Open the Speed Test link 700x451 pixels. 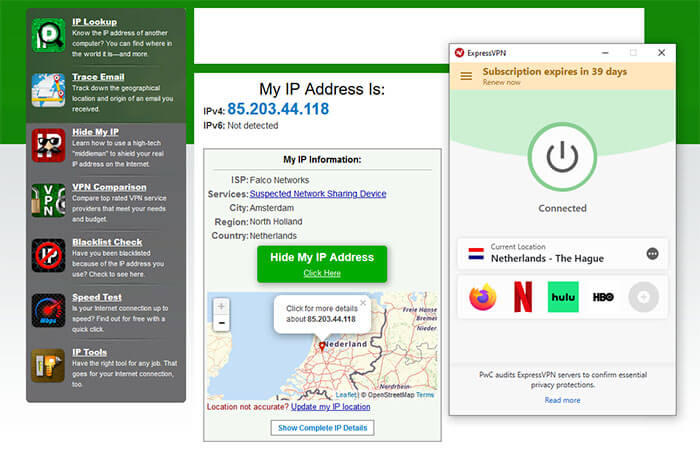coord(97,297)
